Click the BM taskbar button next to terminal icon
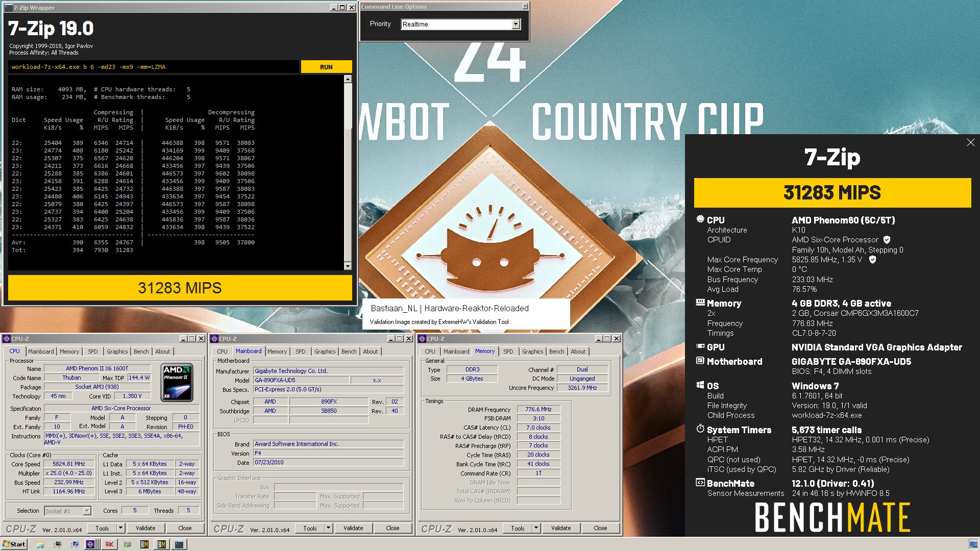The width and height of the screenshot is (980, 551). point(162,544)
